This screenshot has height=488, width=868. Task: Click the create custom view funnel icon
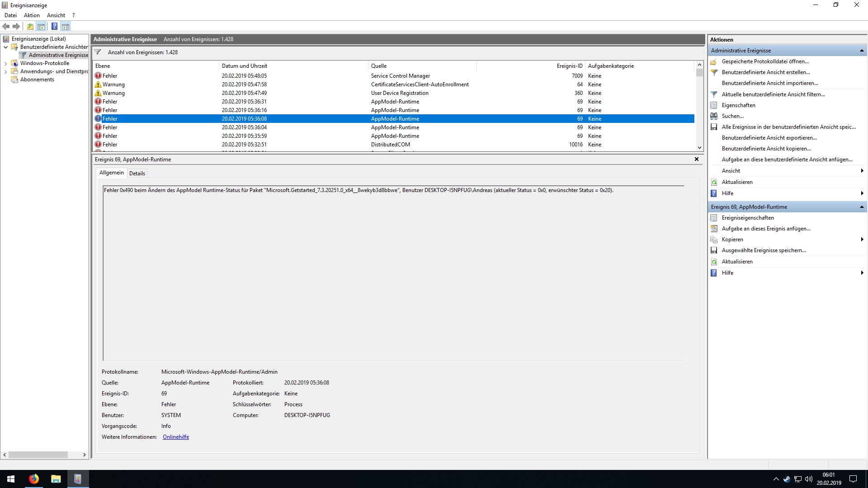point(714,72)
